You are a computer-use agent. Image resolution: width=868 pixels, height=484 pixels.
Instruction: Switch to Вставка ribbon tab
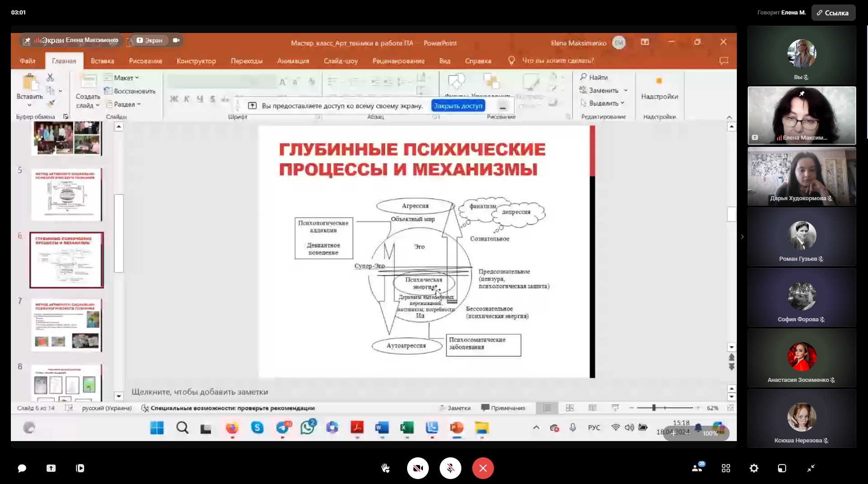(x=102, y=61)
